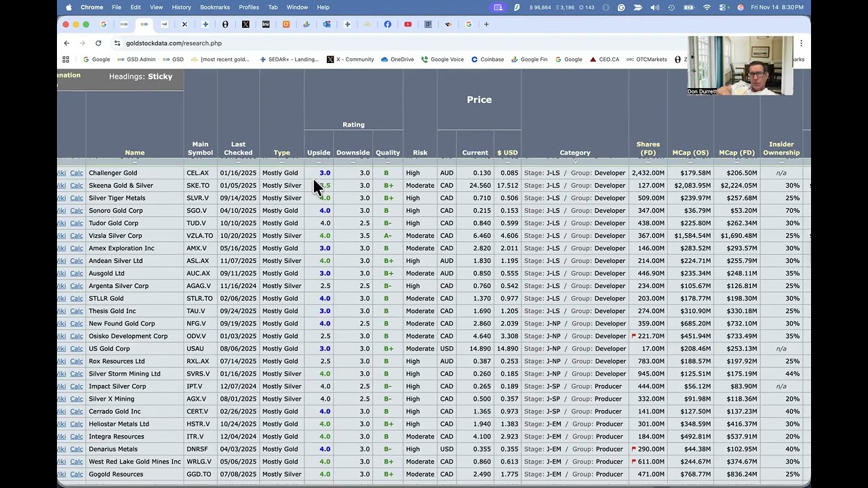Sort by the Insider Ownership header
Image resolution: width=868 pixels, height=488 pixels.
click(781, 148)
